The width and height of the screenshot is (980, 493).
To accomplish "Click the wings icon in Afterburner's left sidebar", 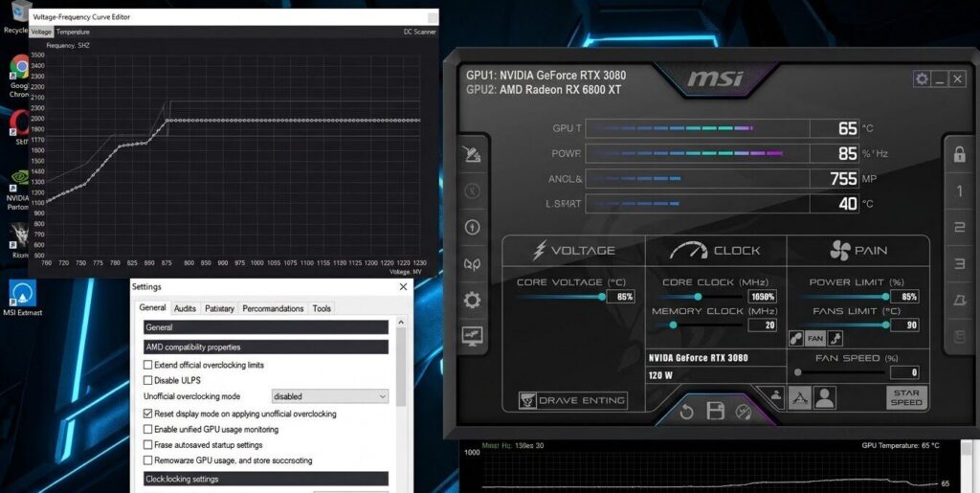I will click(473, 264).
